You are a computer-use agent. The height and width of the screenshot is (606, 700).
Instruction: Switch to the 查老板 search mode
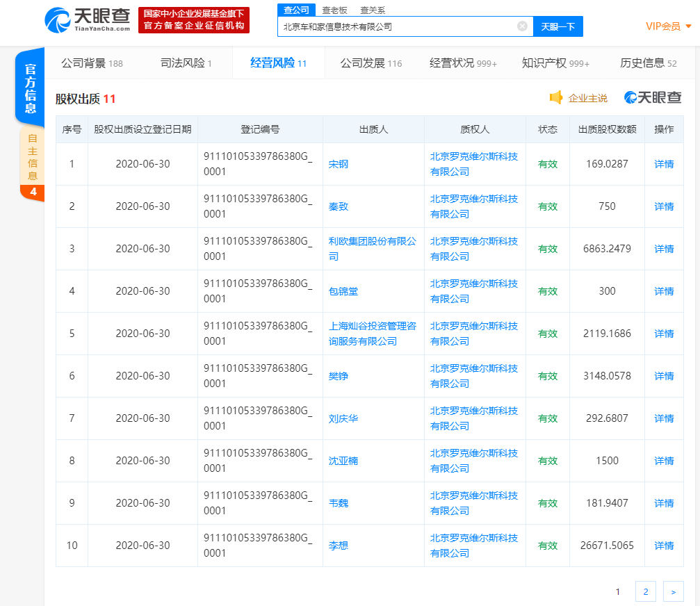point(333,10)
